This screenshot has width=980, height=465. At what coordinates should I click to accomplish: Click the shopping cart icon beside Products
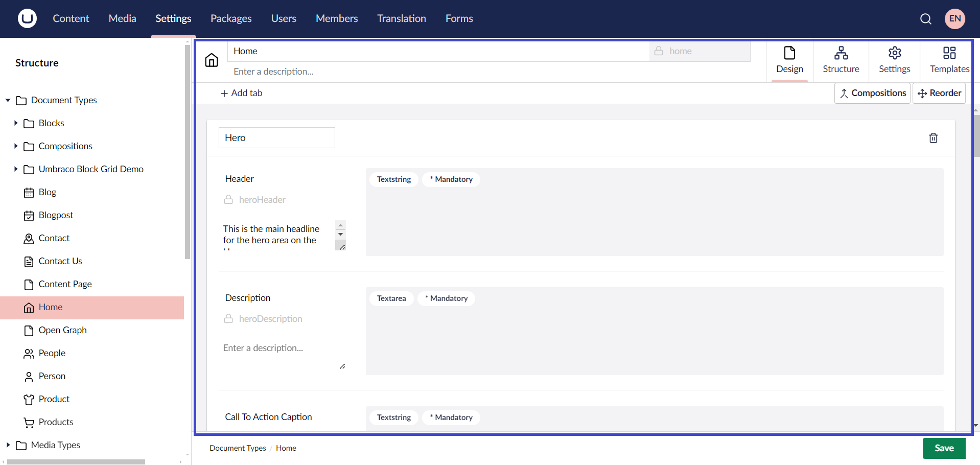(29, 422)
